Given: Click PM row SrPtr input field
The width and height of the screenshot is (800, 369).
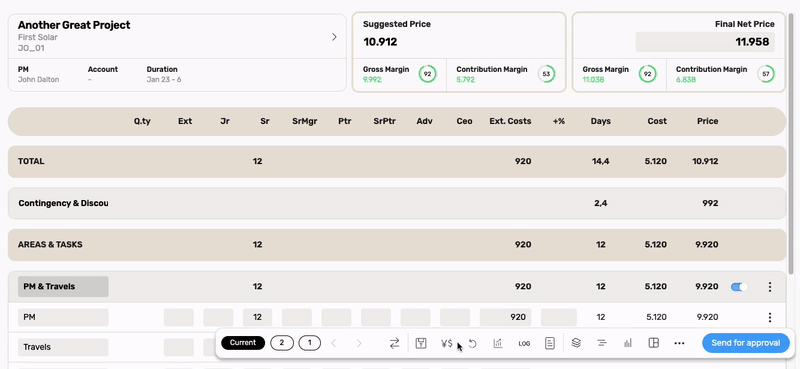Looking at the screenshot, I should pos(376,317).
